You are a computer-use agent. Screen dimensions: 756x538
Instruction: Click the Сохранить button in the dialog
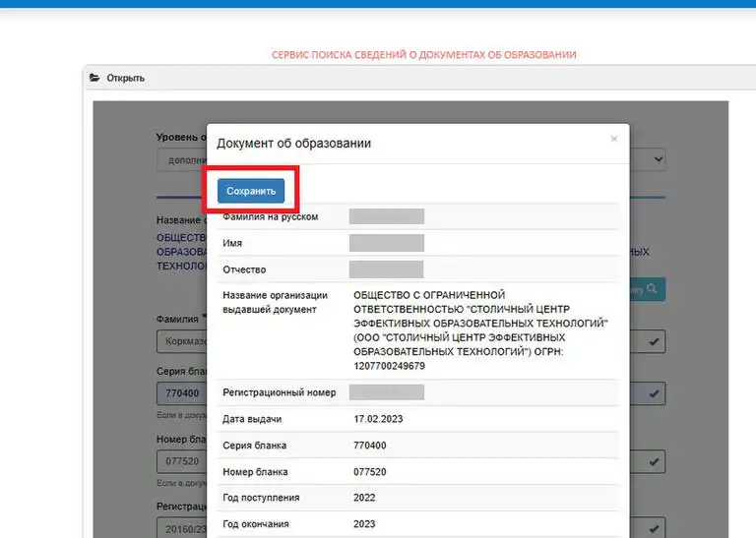(251, 191)
